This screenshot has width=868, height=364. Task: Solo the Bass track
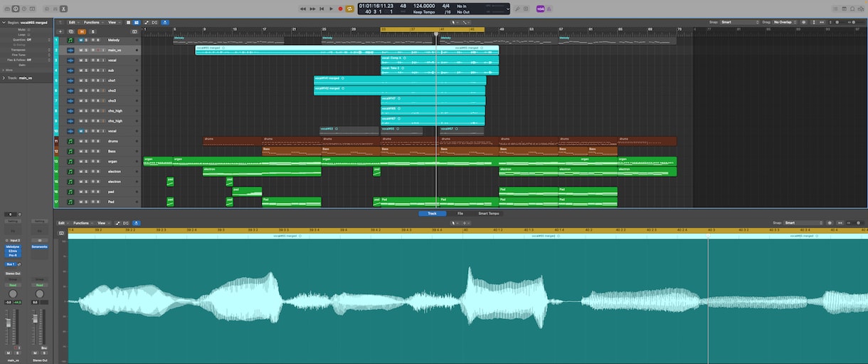86,151
